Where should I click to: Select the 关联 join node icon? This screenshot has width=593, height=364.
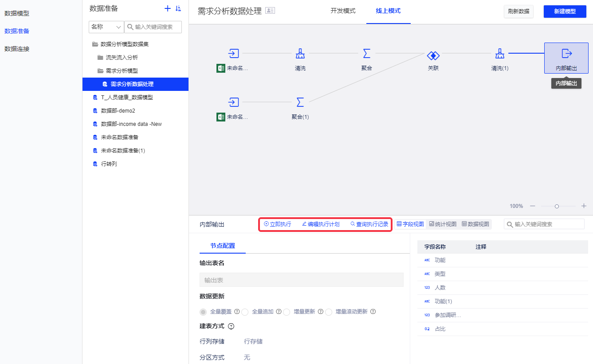433,55
